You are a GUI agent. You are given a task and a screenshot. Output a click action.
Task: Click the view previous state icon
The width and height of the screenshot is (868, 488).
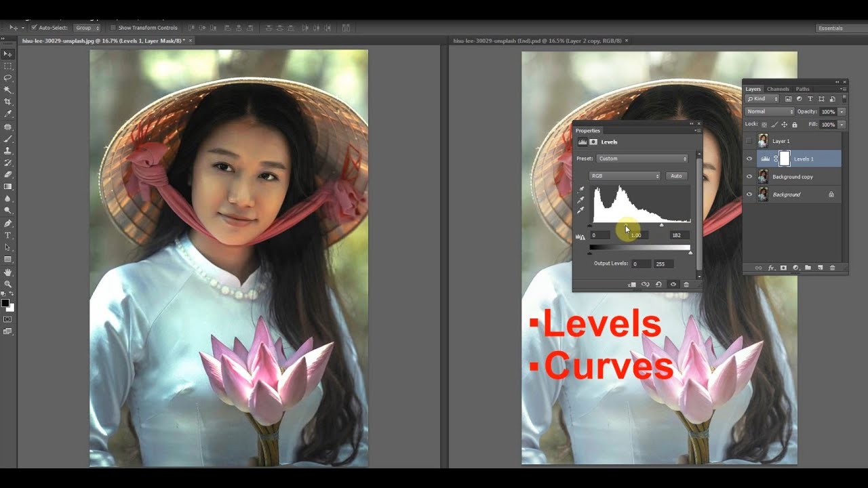tap(646, 285)
